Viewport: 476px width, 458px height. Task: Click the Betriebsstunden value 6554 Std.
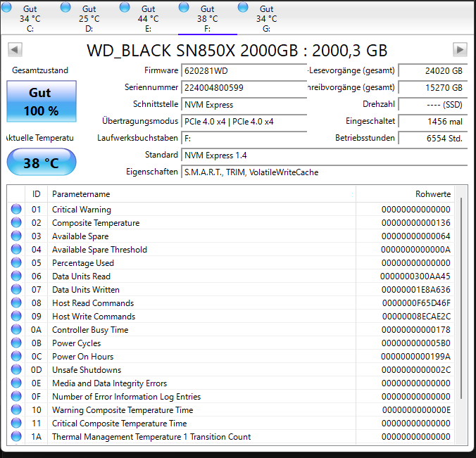coord(433,139)
